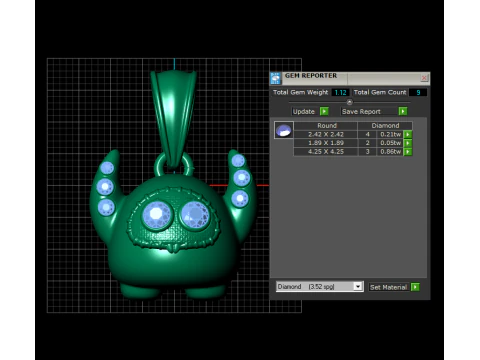Screen dimensions: 480x360
Task: Click the green arrow beside Set Material
Action: (x=415, y=287)
